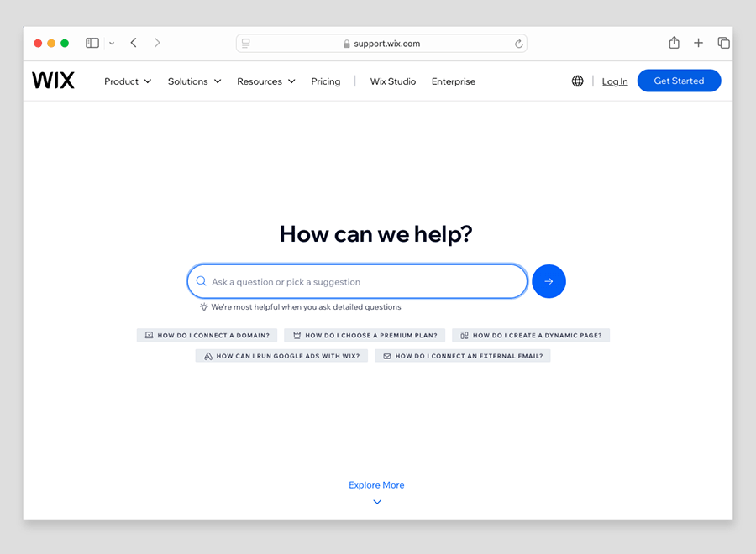
Task: Focus the 'Ask a question' search field
Action: click(x=357, y=281)
